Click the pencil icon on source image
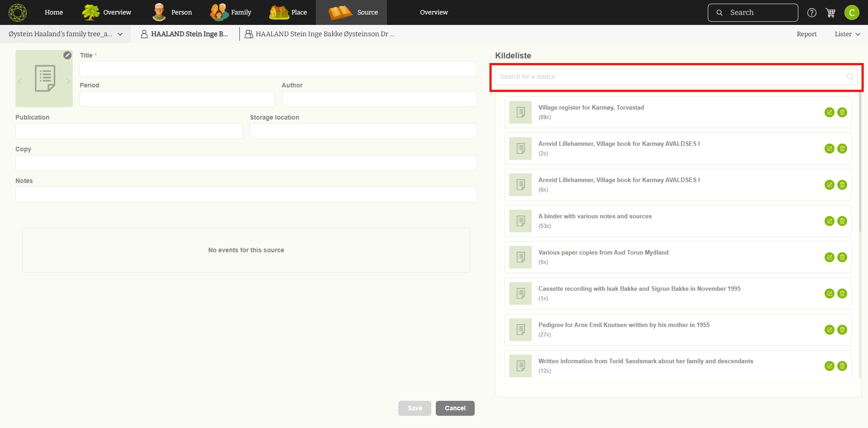This screenshot has width=868, height=428. click(67, 55)
